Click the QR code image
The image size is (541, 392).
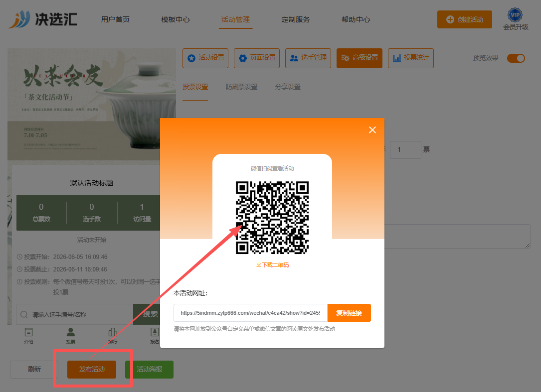coord(272,218)
